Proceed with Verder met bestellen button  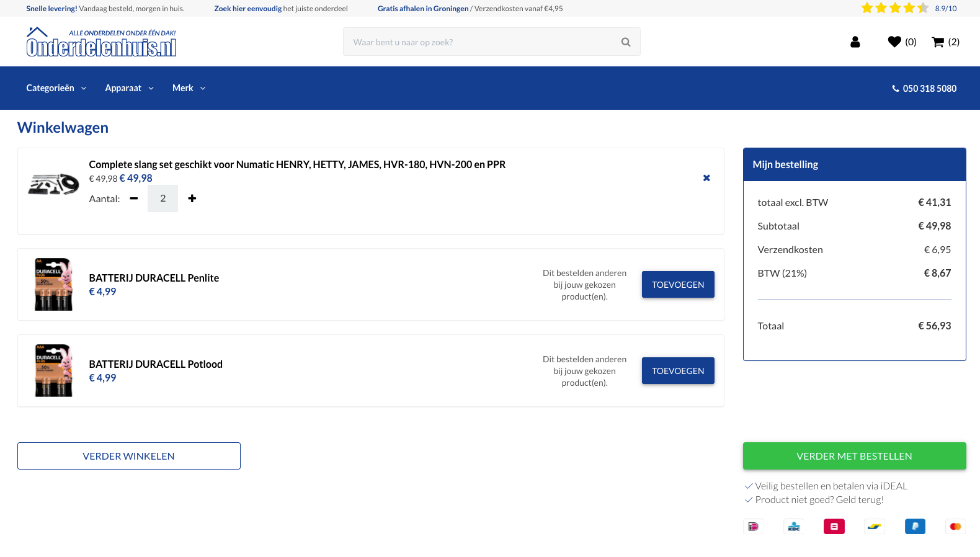854,456
